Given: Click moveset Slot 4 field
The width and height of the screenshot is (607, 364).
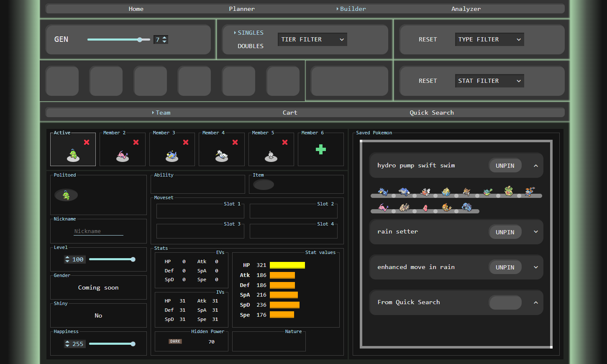Looking at the screenshot, I should (293, 231).
